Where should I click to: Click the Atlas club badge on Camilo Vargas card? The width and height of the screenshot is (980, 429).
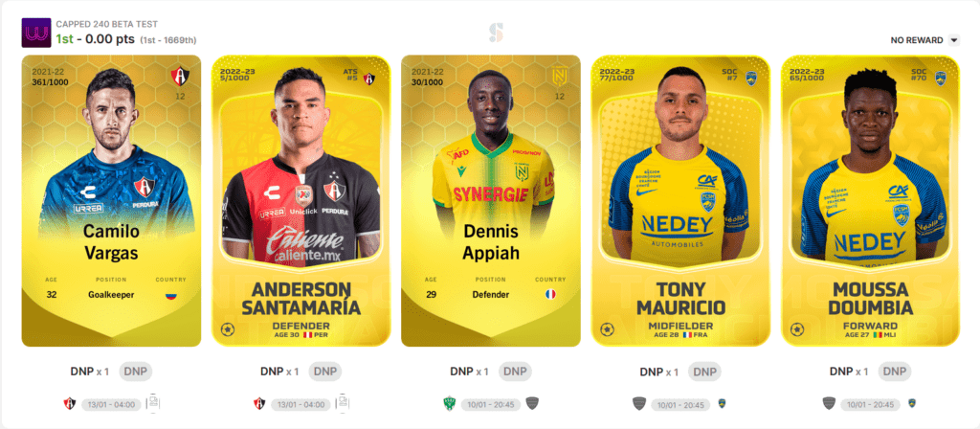pos(179,77)
